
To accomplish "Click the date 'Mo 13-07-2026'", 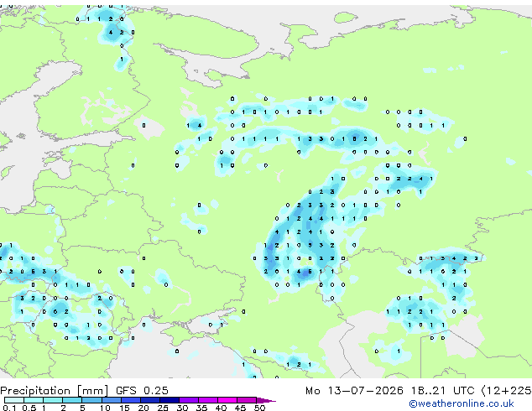I will click(354, 391).
